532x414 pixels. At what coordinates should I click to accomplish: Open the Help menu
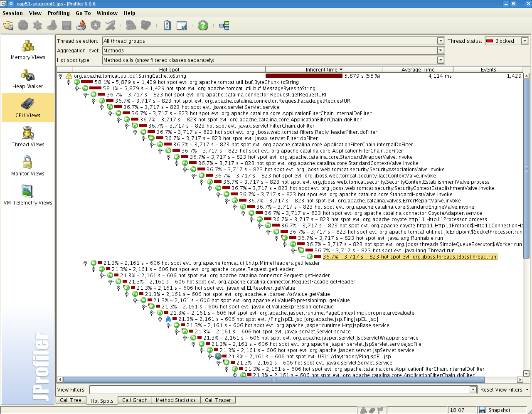tap(130, 13)
